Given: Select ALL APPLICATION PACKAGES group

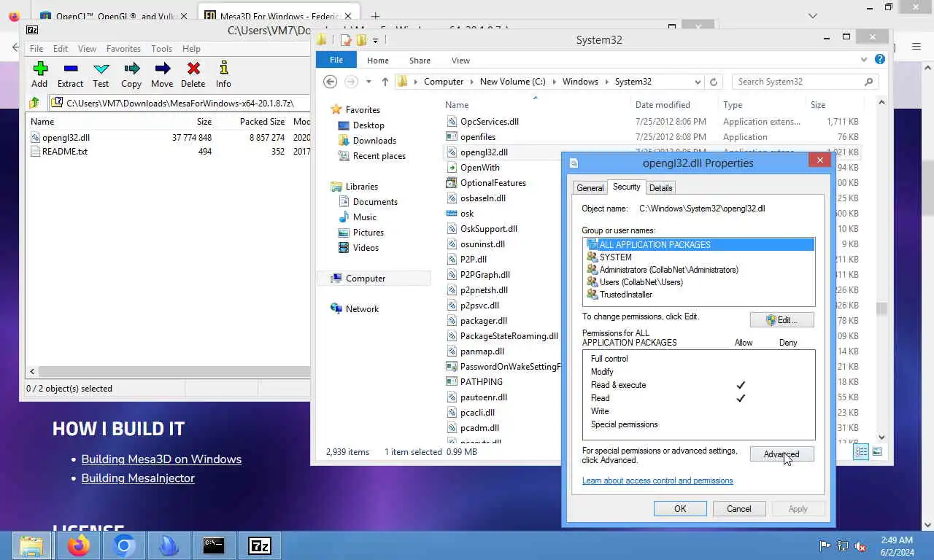Looking at the screenshot, I should pos(699,245).
